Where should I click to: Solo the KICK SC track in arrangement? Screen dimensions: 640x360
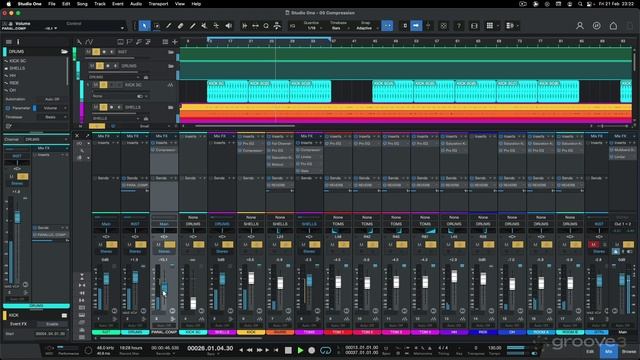coord(104,85)
